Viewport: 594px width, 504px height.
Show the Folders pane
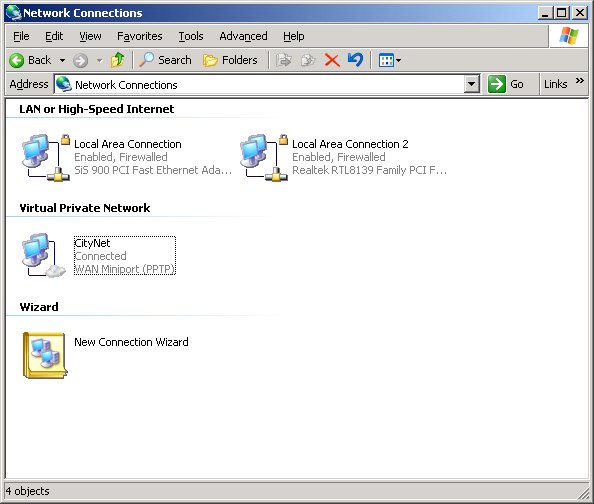pyautogui.click(x=230, y=60)
